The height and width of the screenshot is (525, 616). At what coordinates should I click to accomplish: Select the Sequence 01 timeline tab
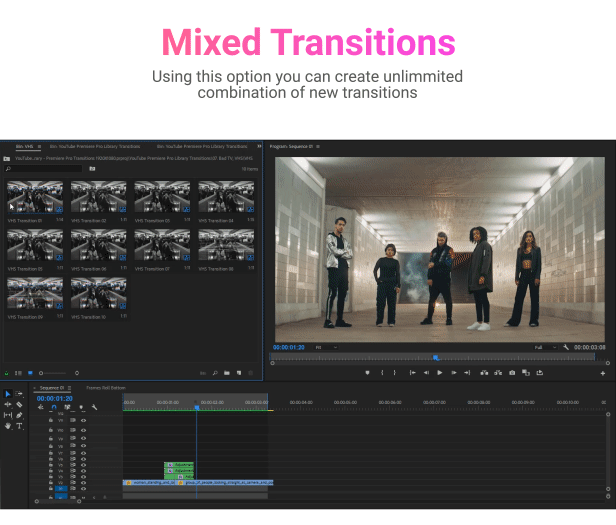[x=51, y=387]
